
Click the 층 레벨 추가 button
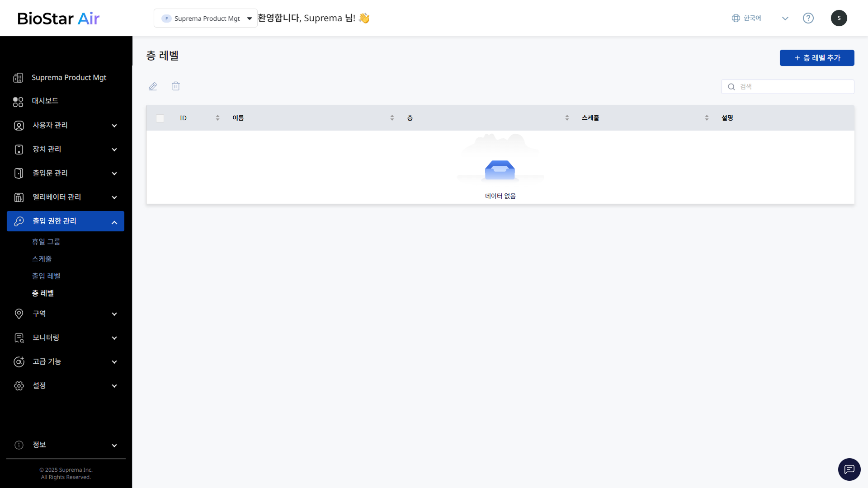816,58
